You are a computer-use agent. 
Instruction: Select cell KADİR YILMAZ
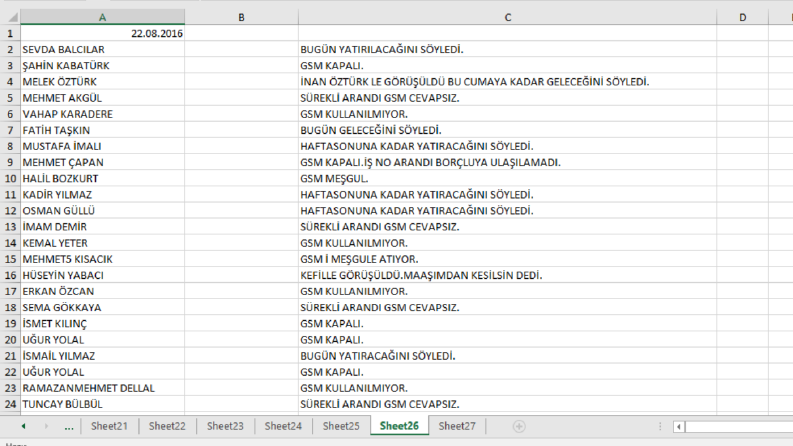[103, 195]
